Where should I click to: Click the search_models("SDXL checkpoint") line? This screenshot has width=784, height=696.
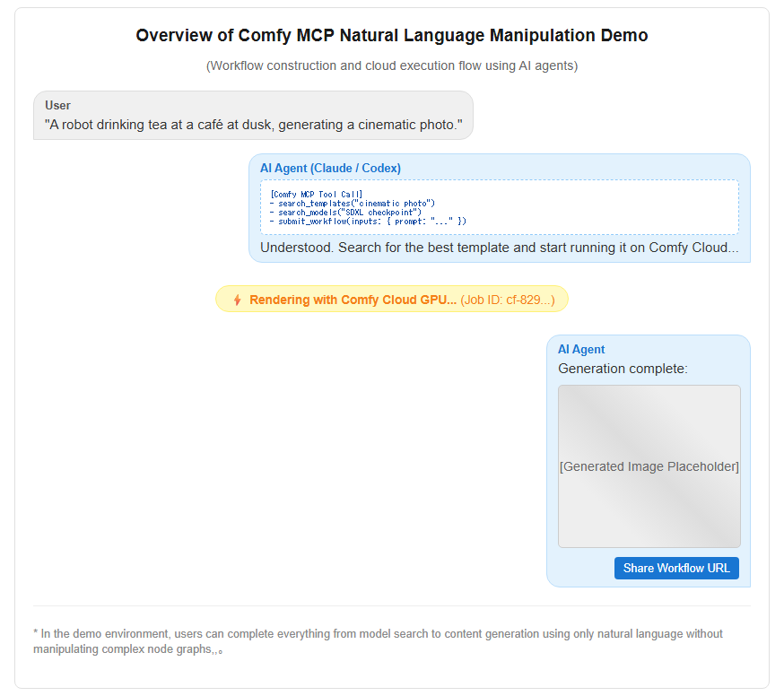click(x=345, y=212)
